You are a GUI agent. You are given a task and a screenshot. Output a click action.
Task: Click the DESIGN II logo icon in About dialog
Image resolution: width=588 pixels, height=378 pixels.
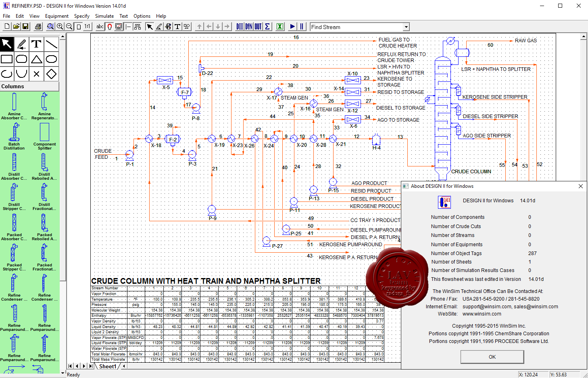click(x=444, y=202)
